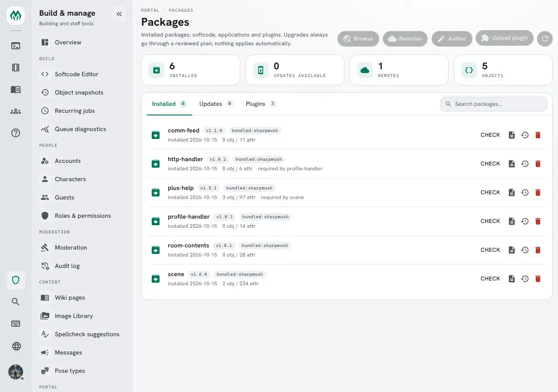
Task: Click the Upload plugin button
Action: (x=505, y=38)
